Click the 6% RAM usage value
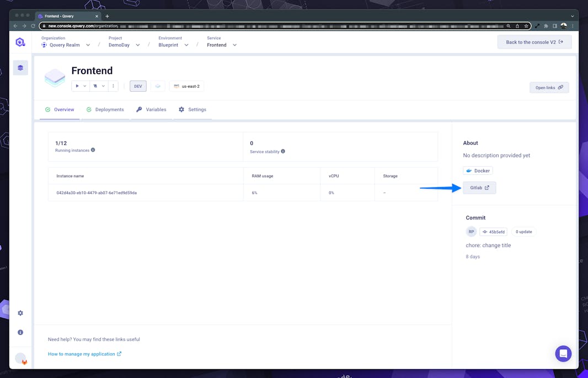Viewport: 588px width, 378px height. tap(255, 193)
